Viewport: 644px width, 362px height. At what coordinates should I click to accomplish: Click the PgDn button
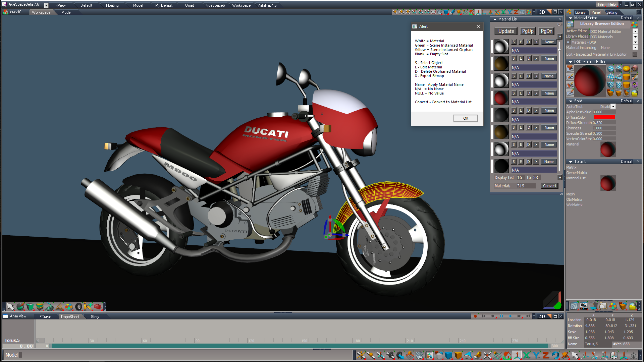coord(546,31)
